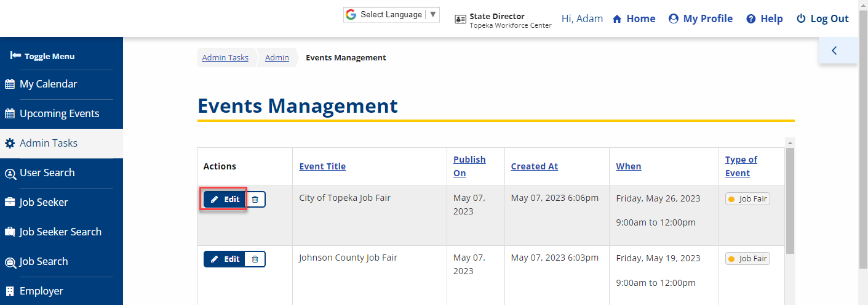Go to Upcoming Events in sidebar
Viewport: 868px width, 305px height.
[x=59, y=113]
